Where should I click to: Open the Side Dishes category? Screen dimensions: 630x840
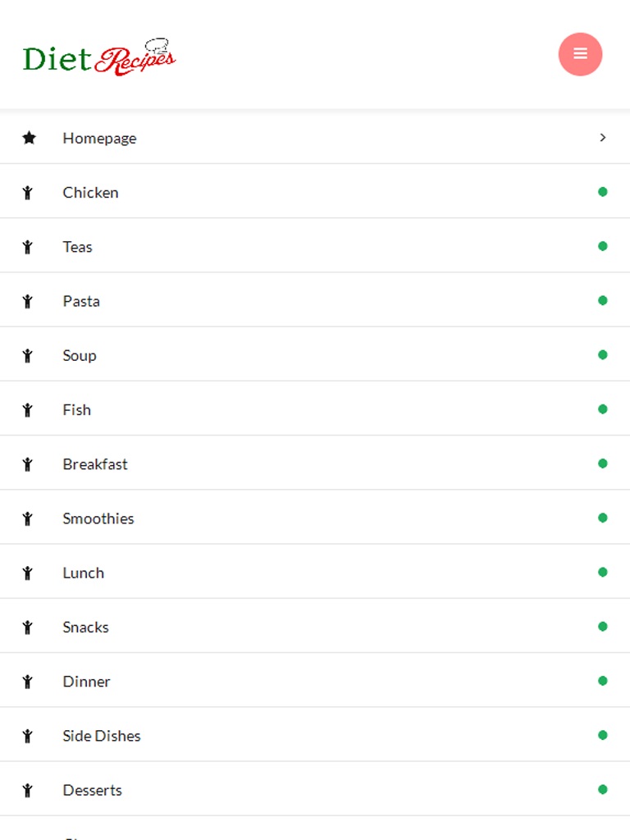pos(102,736)
